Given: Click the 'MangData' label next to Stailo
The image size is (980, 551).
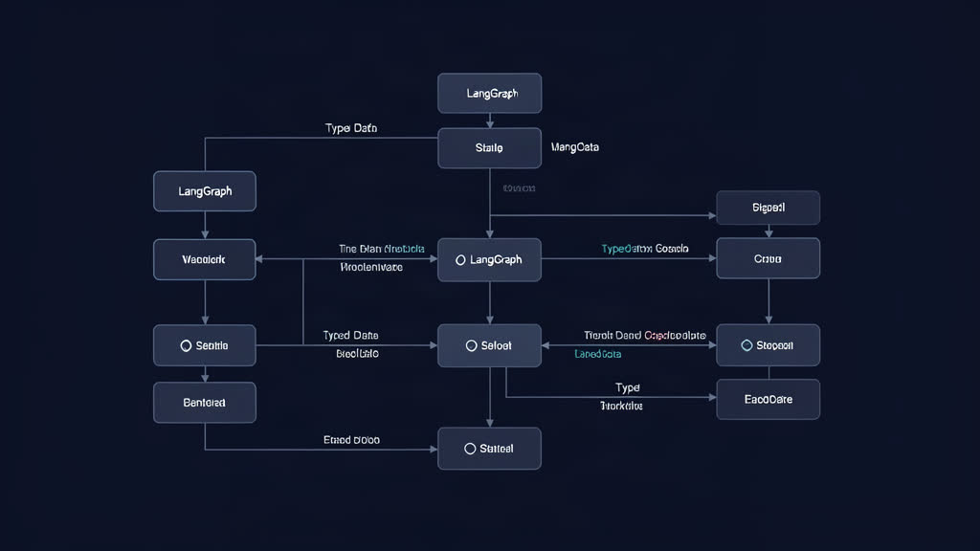Looking at the screenshot, I should [x=575, y=147].
